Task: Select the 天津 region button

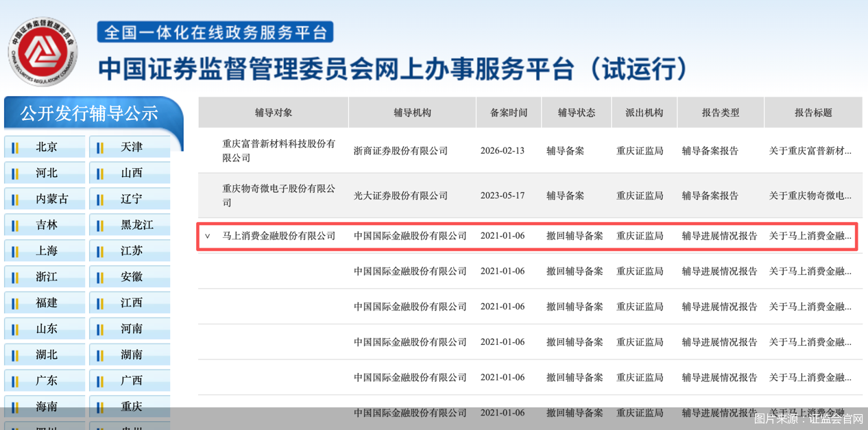Action: point(130,147)
